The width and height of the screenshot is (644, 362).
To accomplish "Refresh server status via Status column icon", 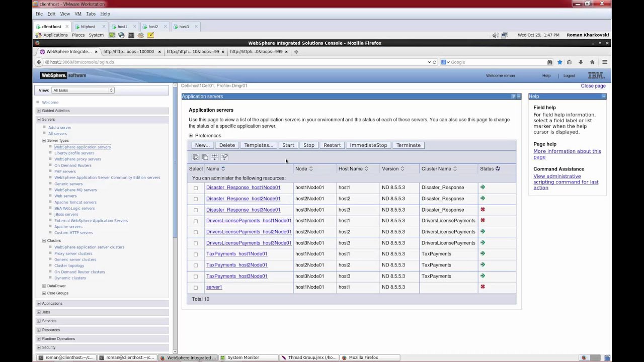I will click(498, 169).
